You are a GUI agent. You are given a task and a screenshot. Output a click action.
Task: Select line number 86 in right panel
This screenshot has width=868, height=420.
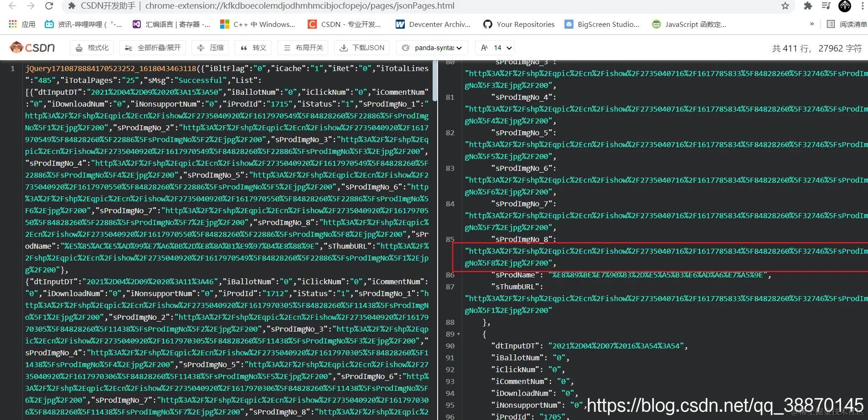point(450,275)
